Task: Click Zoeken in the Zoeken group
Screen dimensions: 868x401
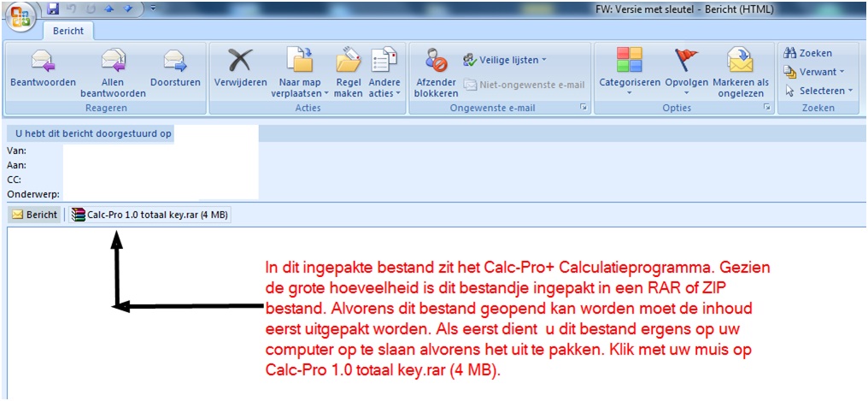Action: [807, 53]
